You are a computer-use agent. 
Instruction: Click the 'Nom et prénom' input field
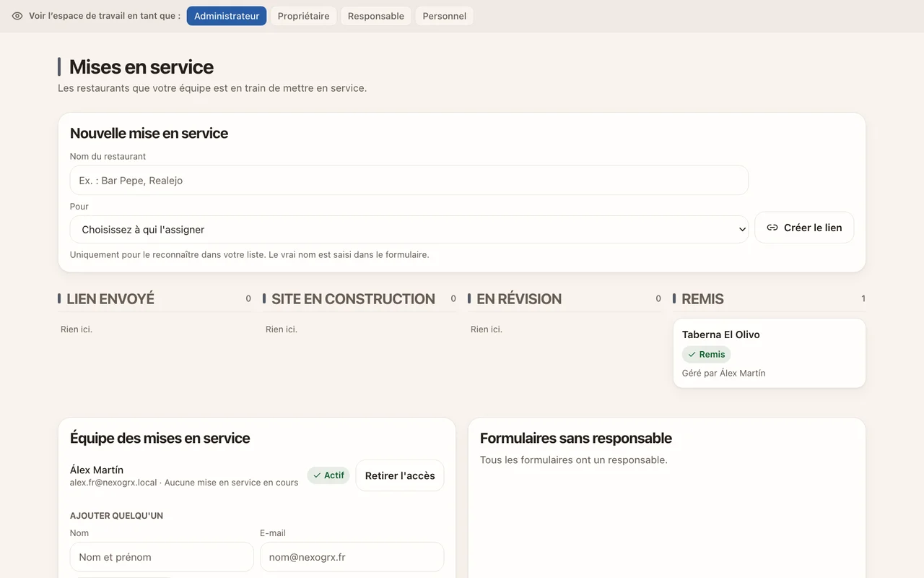coord(162,557)
